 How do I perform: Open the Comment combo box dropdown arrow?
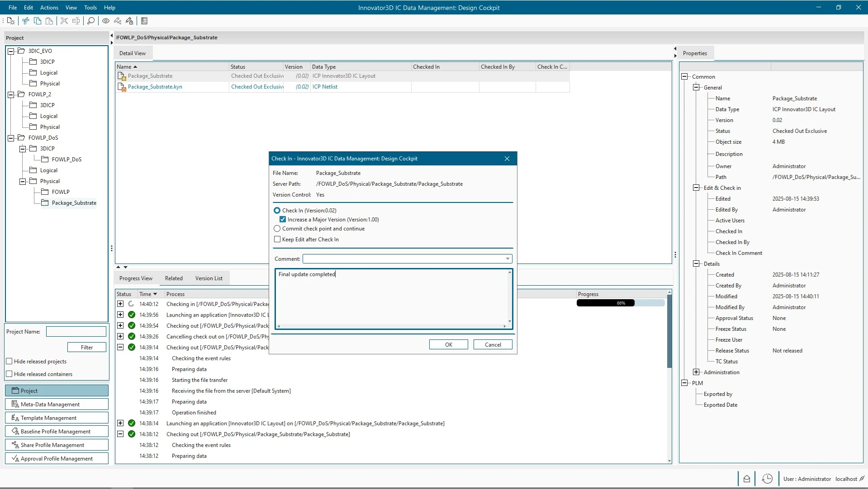point(508,259)
